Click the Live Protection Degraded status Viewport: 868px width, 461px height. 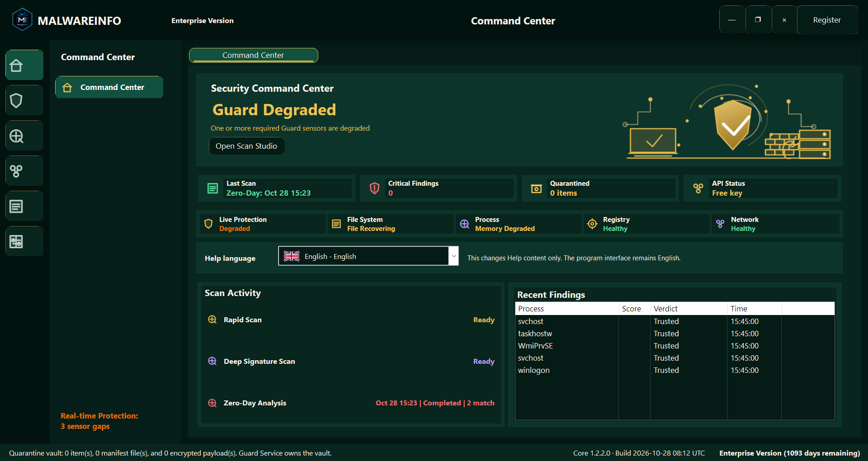click(235, 229)
